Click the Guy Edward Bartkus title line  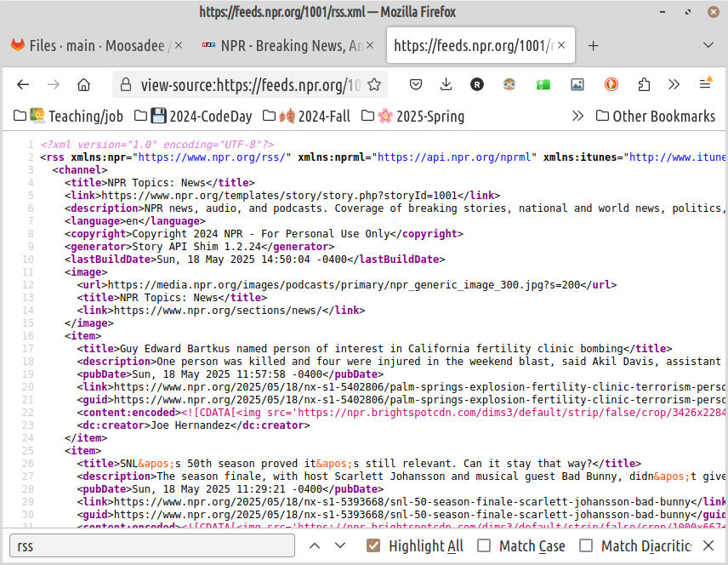point(374,349)
